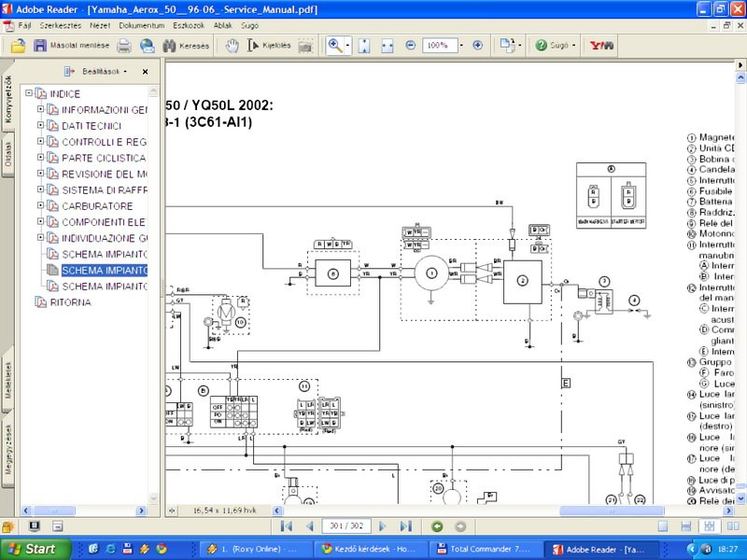The width and height of the screenshot is (747, 560).
Task: Click the email globe icon in the toolbar
Action: 148,46
